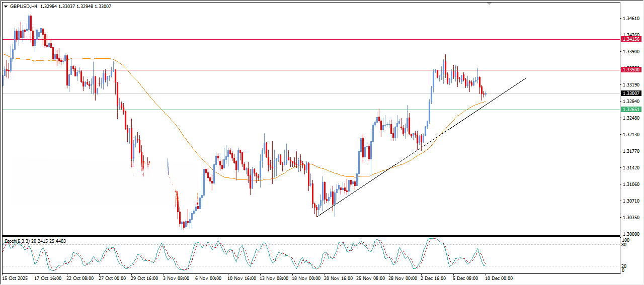The image size is (644, 285).
Task: Click the 1.30000 price scale value
Action: point(631,234)
